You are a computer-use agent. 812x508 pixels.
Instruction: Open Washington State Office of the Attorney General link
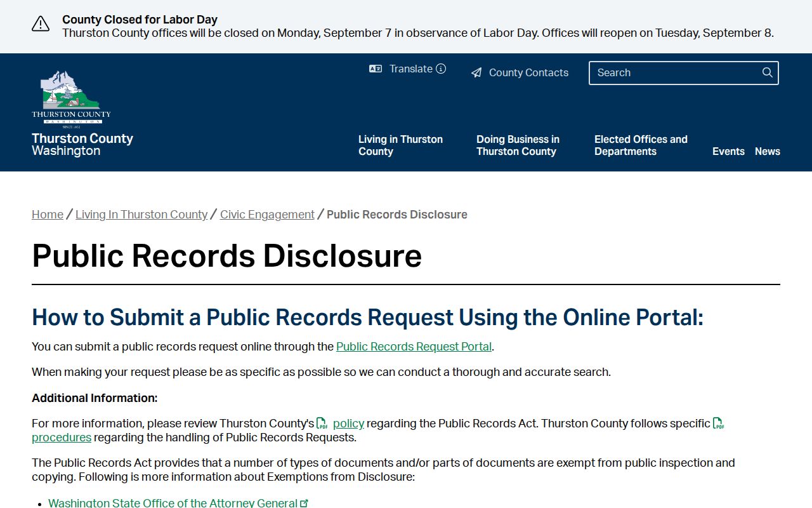point(173,503)
